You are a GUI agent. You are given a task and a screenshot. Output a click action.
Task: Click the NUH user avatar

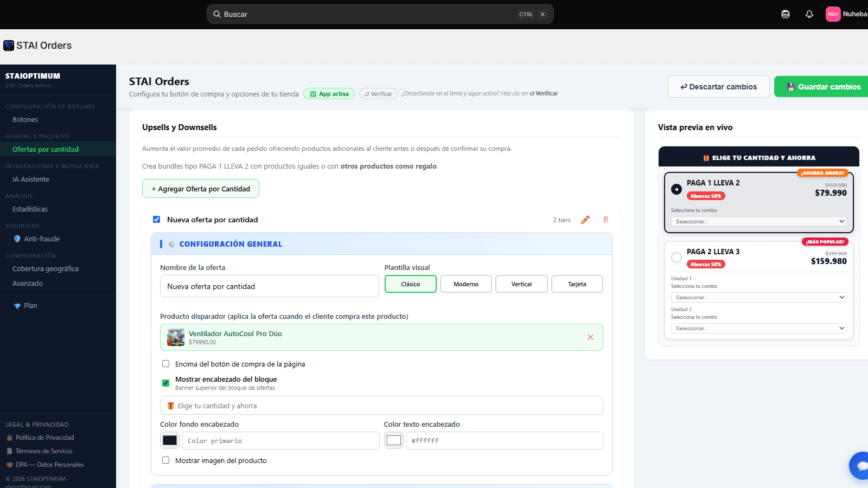833,14
